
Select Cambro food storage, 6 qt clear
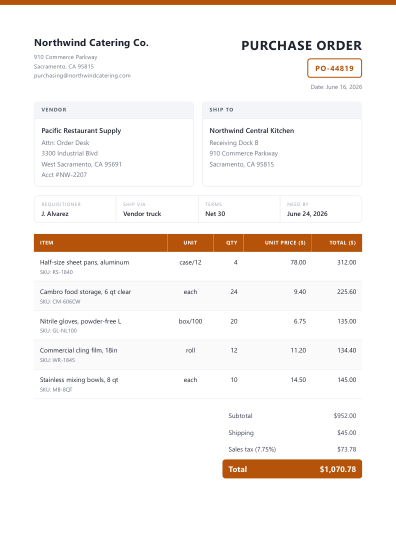point(85,292)
